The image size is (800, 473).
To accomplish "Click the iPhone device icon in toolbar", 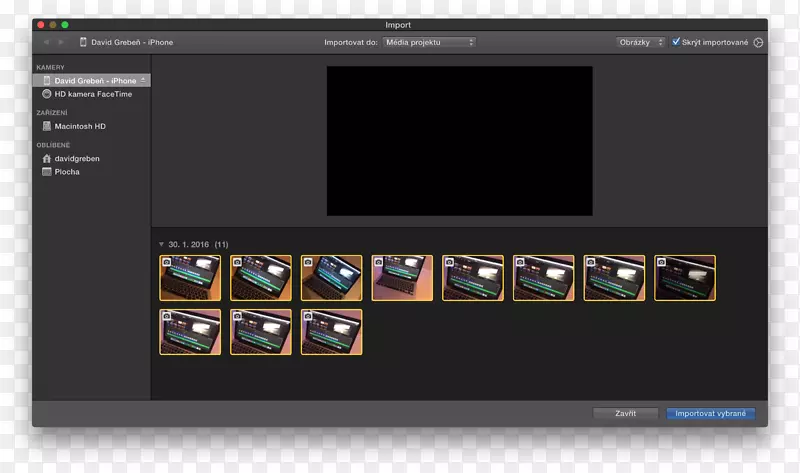I will click(x=83, y=42).
